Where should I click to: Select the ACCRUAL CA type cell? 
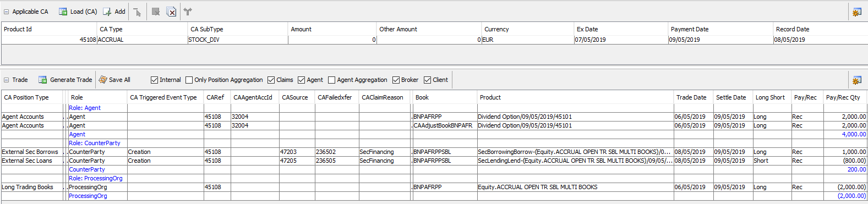coord(142,40)
